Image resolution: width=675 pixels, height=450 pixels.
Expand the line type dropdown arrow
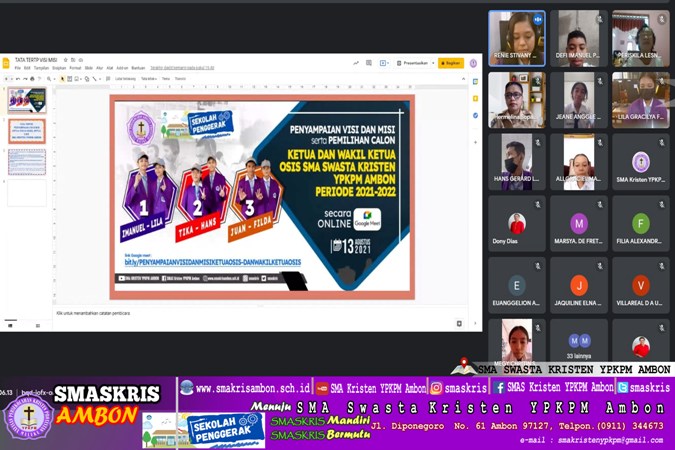100,79
